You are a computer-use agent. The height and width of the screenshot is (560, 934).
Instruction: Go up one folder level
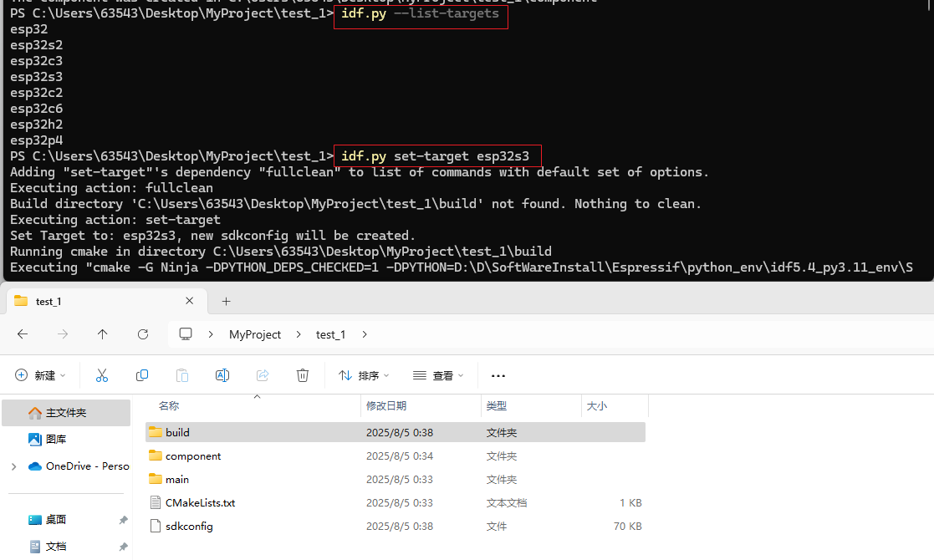[103, 334]
